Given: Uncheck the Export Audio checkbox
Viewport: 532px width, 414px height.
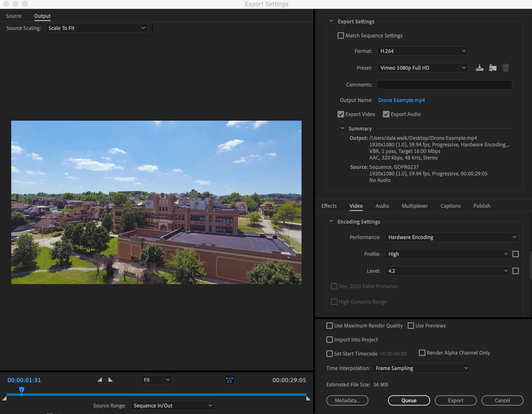Looking at the screenshot, I should coord(386,114).
